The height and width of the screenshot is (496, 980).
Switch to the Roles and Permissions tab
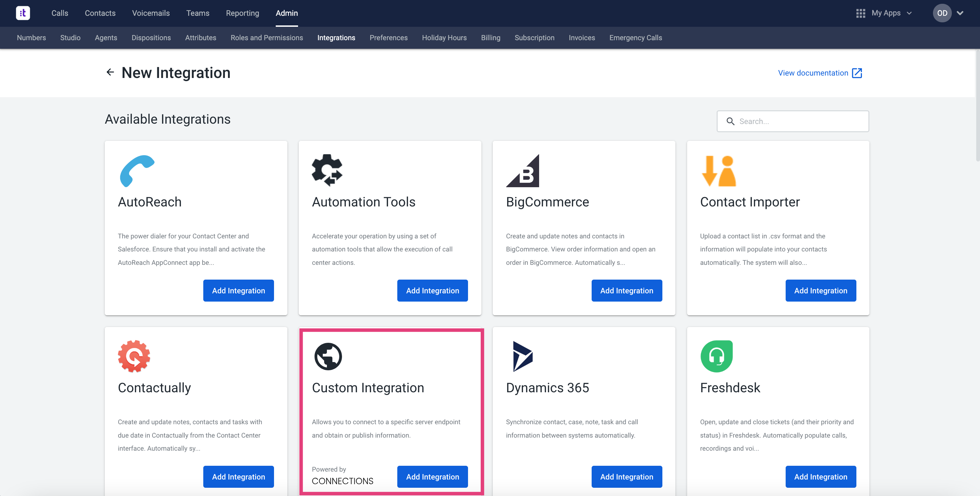(267, 38)
